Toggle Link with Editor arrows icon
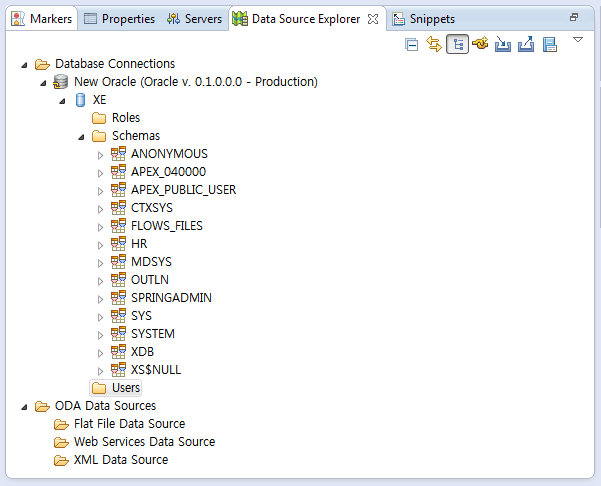Image resolution: width=601 pixels, height=486 pixels. click(x=434, y=44)
